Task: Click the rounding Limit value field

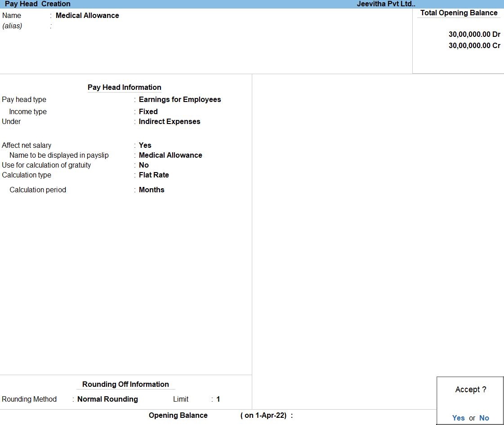Action: pyautogui.click(x=218, y=399)
